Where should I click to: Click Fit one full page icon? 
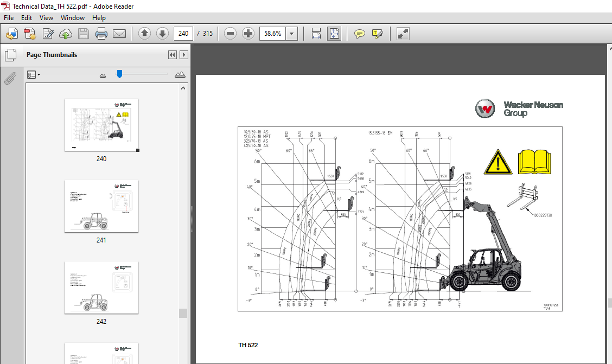(335, 34)
